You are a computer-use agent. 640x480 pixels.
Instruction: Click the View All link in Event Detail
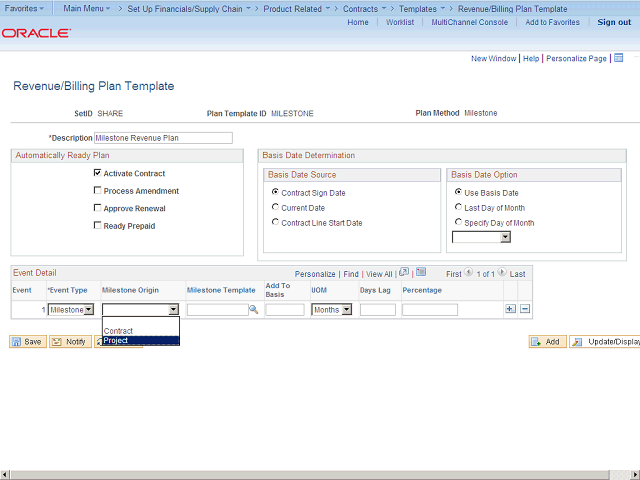[x=379, y=274]
